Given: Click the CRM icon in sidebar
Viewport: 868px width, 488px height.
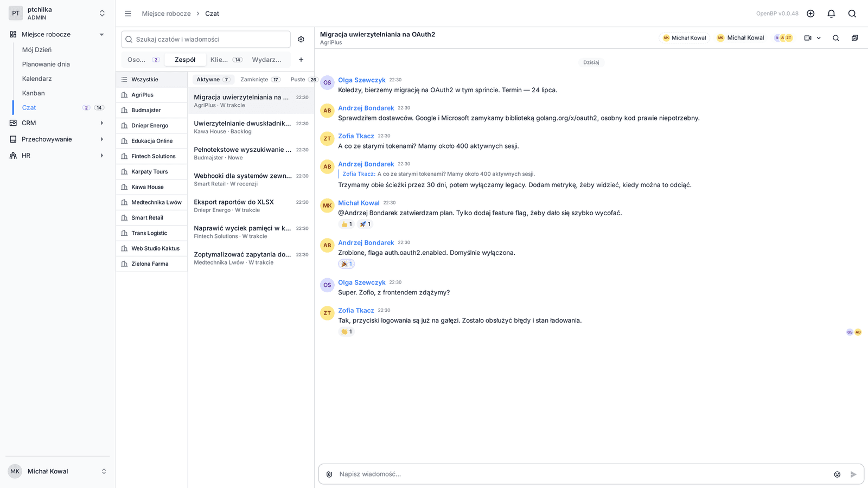Looking at the screenshot, I should [x=13, y=123].
